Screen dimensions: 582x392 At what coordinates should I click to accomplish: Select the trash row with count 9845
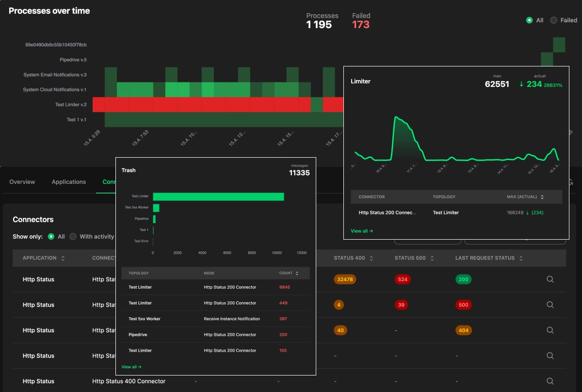point(216,287)
